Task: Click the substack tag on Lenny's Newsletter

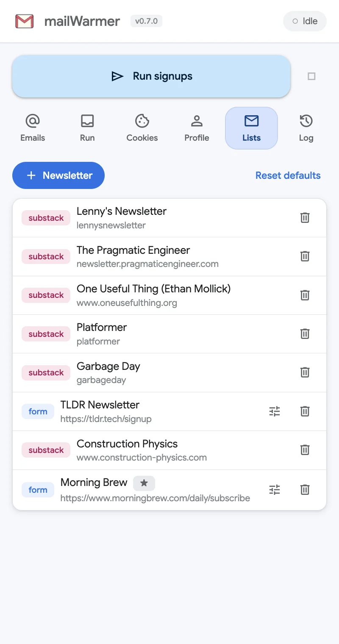Action: tap(46, 218)
